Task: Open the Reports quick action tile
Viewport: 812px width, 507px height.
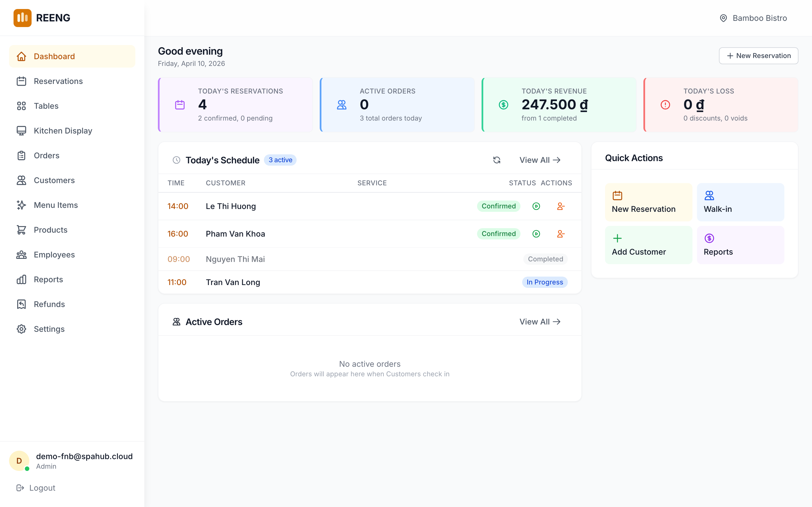Action: (741, 245)
